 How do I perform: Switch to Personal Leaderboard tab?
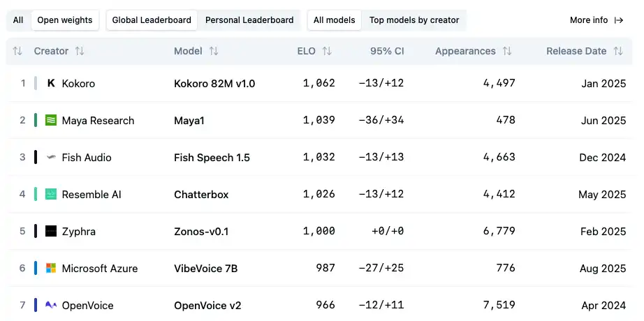point(249,20)
